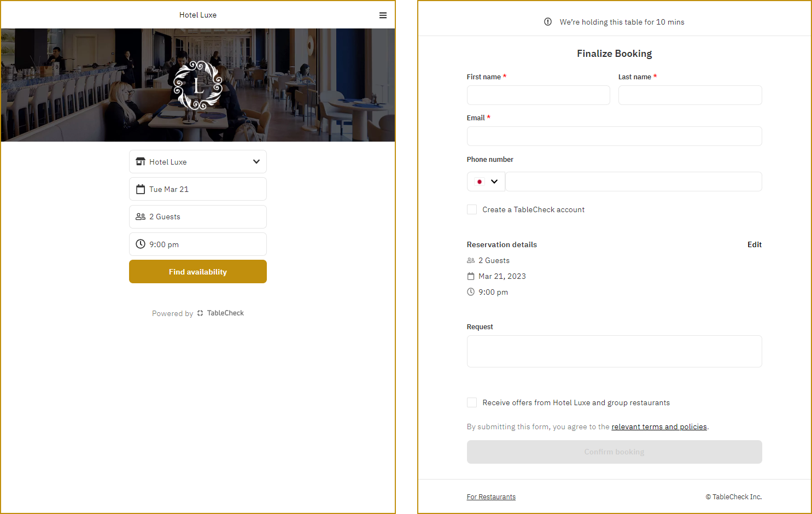Viewport: 812px width, 514px height.
Task: Click the 'We're holding this table for 10 mins' text
Action: pos(622,22)
